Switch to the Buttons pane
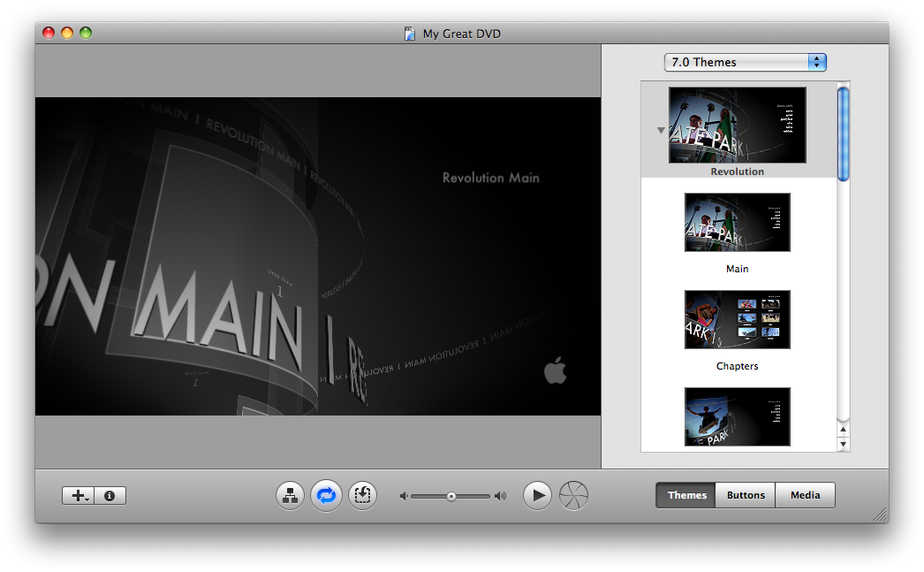The image size is (924, 572). (746, 495)
